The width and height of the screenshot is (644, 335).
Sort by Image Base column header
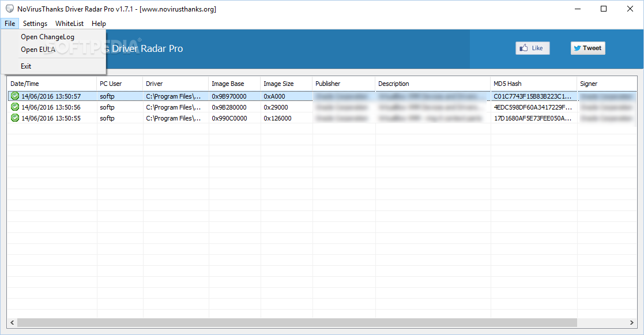[234, 84]
